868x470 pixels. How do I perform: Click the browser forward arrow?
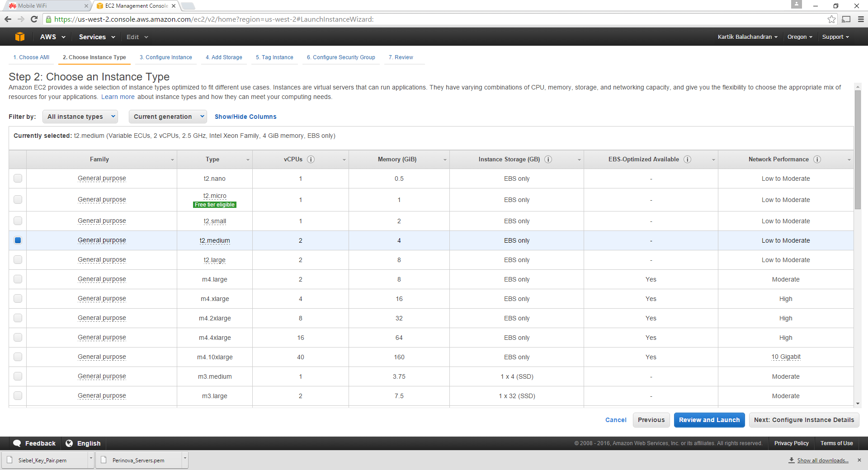pyautogui.click(x=21, y=19)
